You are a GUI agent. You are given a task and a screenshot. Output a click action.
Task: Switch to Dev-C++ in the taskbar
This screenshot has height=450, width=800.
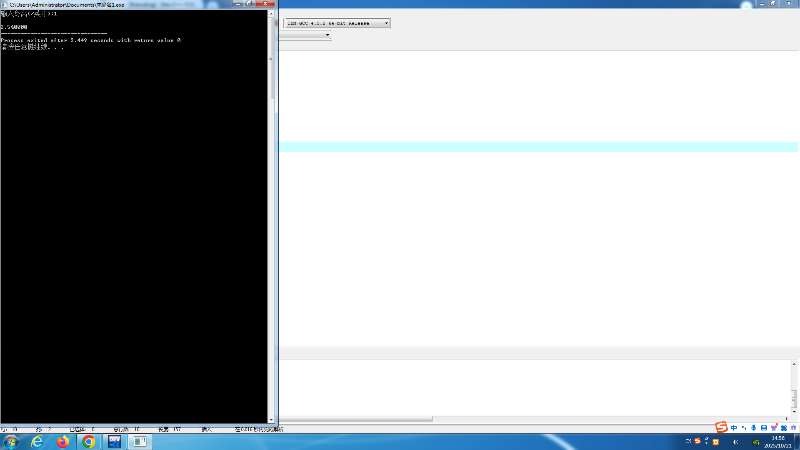tap(114, 442)
